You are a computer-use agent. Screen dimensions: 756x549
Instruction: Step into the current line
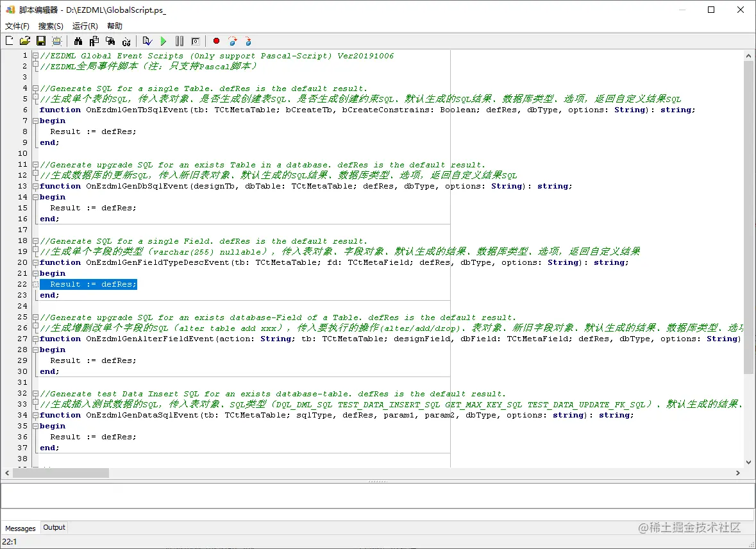click(x=248, y=41)
